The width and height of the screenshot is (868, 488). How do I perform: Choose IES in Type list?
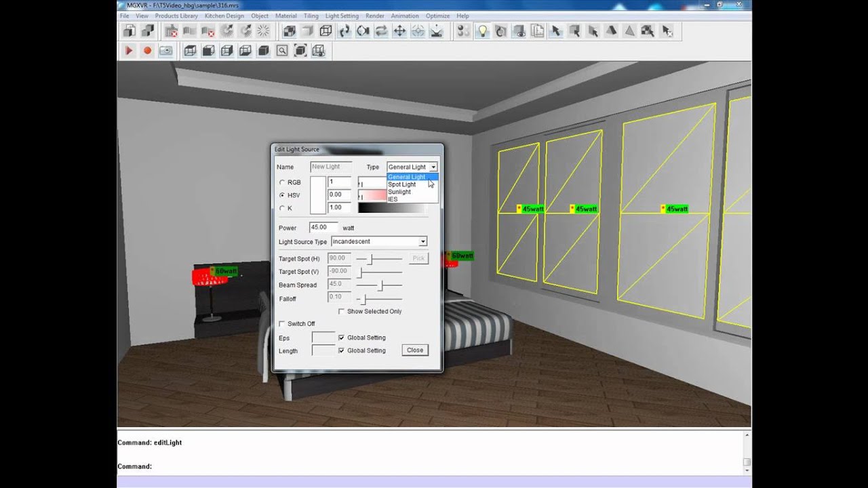click(412, 199)
